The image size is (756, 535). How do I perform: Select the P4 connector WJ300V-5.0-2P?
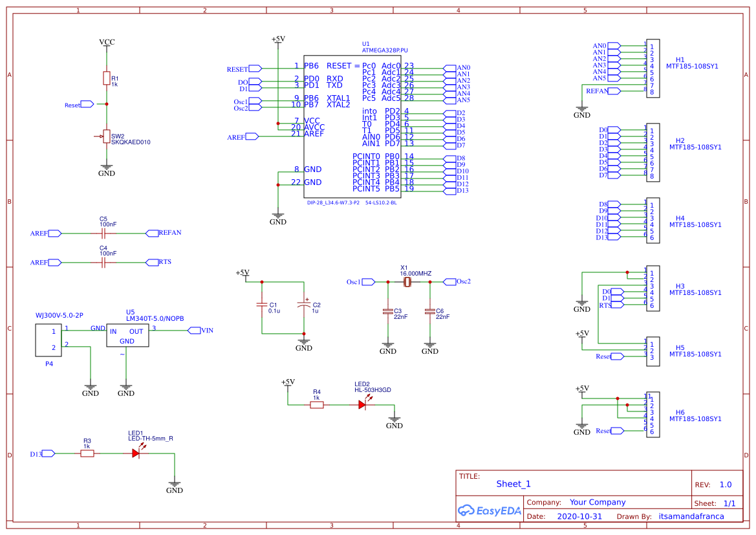click(47, 340)
